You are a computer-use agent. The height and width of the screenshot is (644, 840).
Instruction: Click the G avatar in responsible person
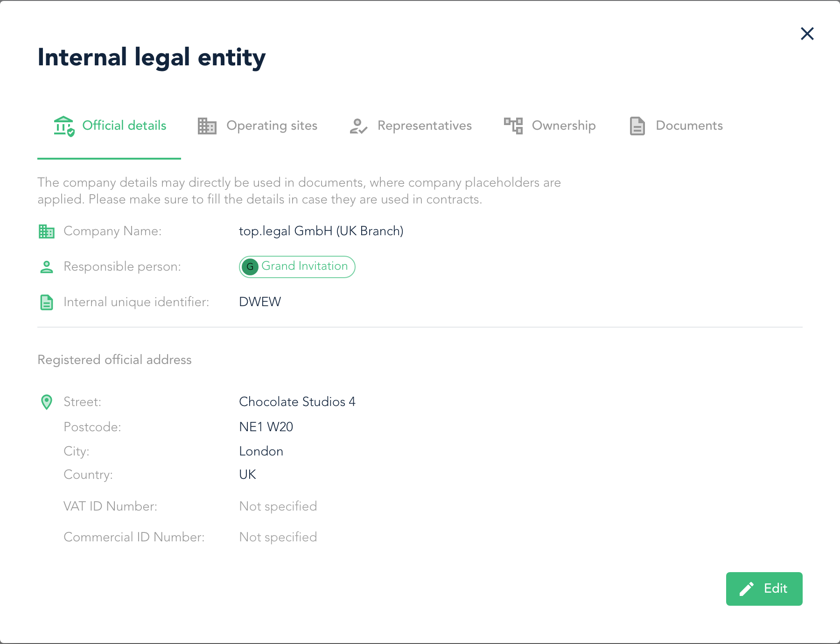(250, 267)
